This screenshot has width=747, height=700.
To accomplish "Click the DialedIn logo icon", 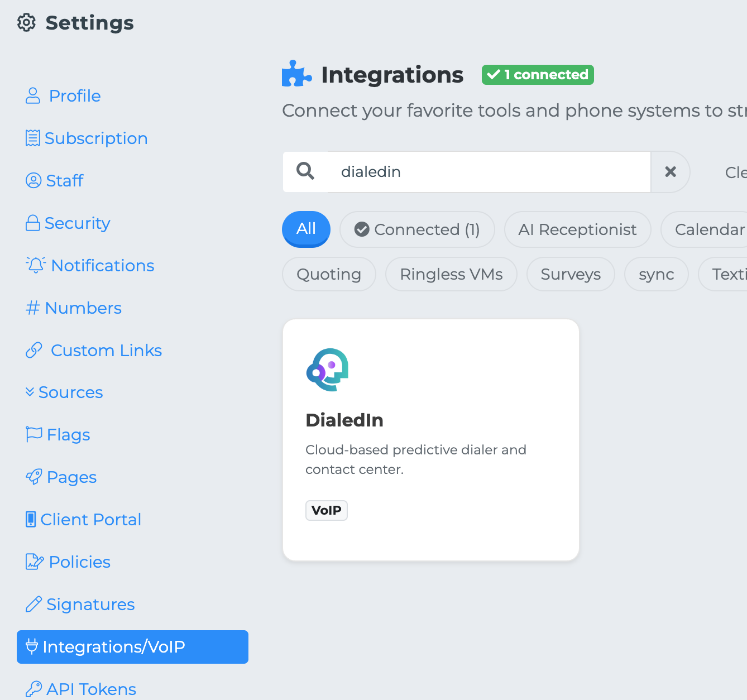I will tap(328, 370).
